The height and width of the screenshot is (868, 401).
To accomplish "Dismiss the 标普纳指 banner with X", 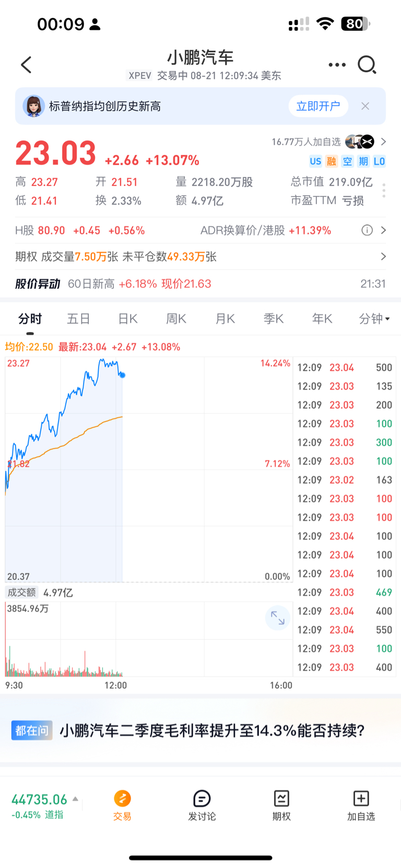I will (x=365, y=106).
